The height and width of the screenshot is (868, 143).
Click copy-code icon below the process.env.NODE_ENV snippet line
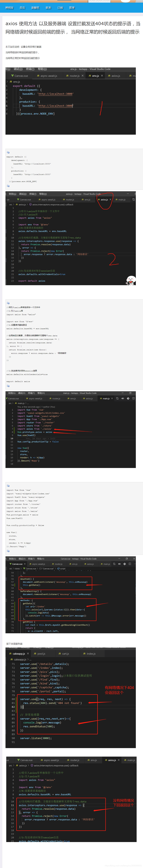pos(8,186)
